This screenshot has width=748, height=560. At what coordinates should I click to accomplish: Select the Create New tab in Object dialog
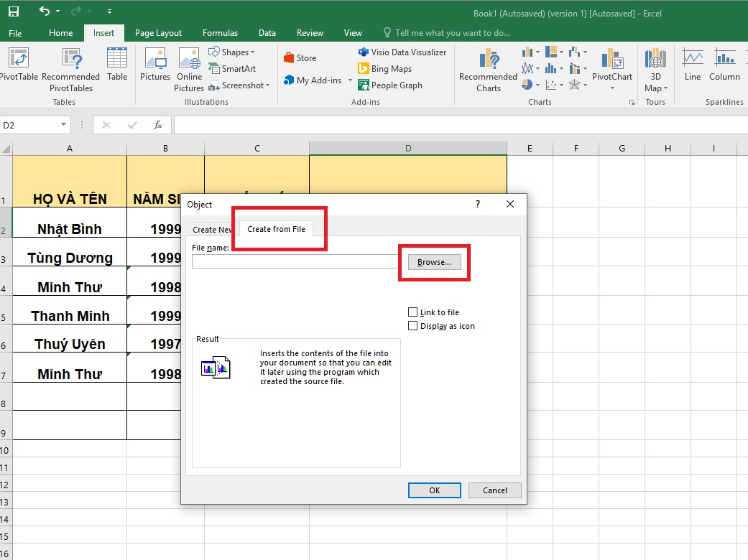pyautogui.click(x=211, y=229)
